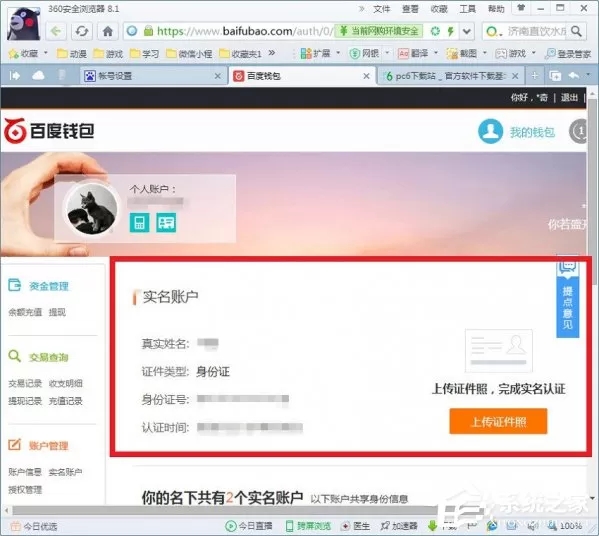Open 提现记录 in the sidebar
The height and width of the screenshot is (536, 599).
tap(25, 401)
